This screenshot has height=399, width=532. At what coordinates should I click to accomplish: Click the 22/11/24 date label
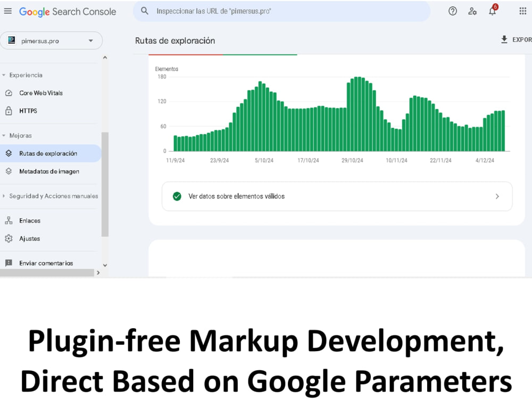(440, 160)
